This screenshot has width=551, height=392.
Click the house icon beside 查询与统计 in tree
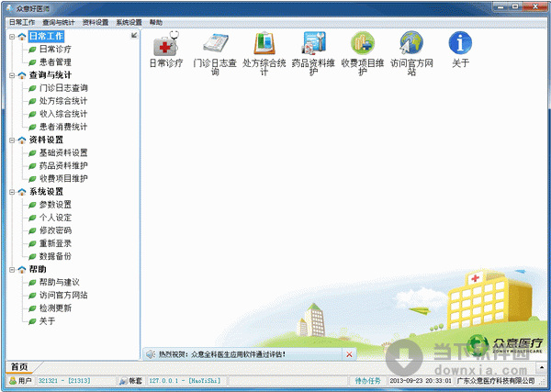click(22, 75)
